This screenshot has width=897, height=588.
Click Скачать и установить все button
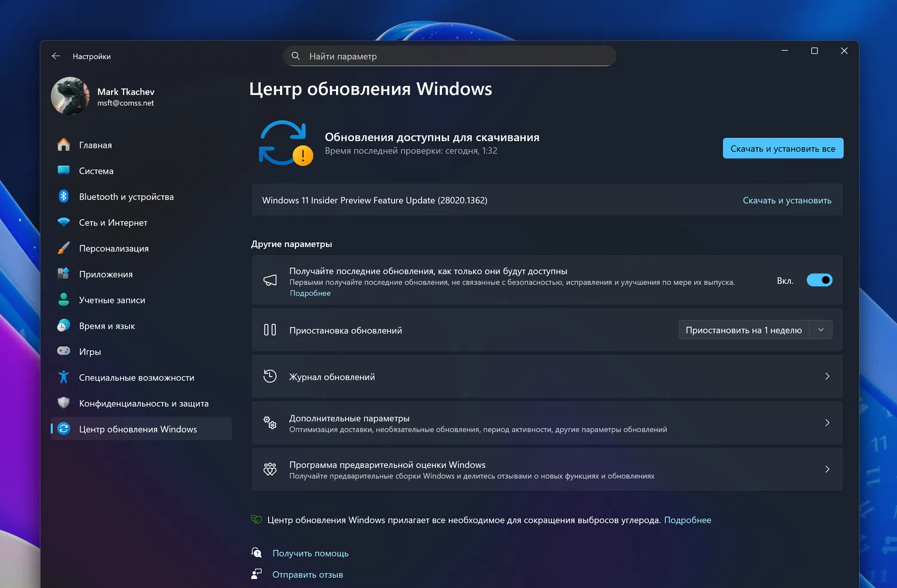782,148
